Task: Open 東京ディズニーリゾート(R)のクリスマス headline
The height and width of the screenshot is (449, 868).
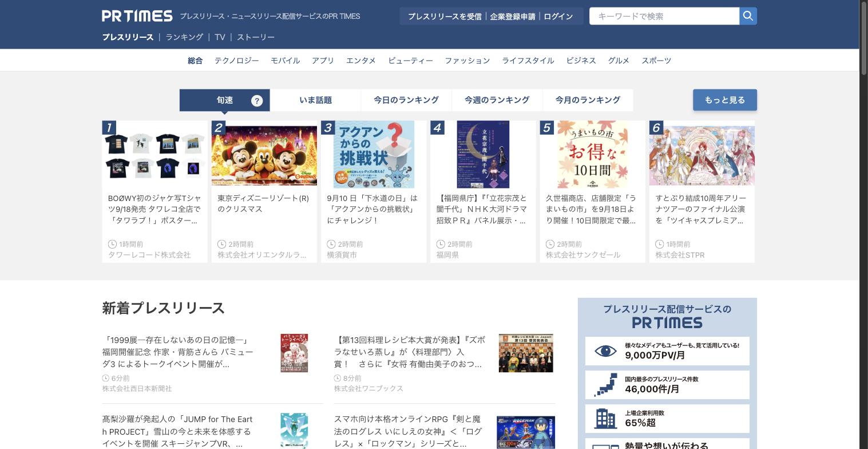Action: (263, 203)
